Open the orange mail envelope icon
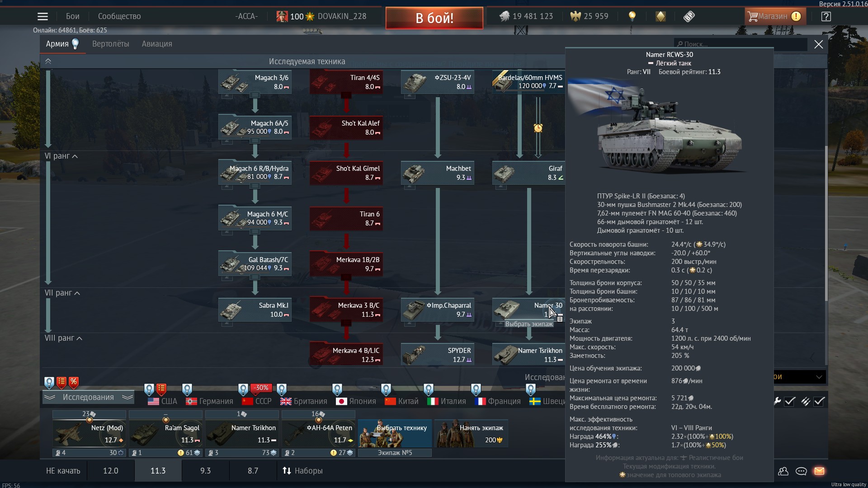The height and width of the screenshot is (488, 868). point(819,471)
